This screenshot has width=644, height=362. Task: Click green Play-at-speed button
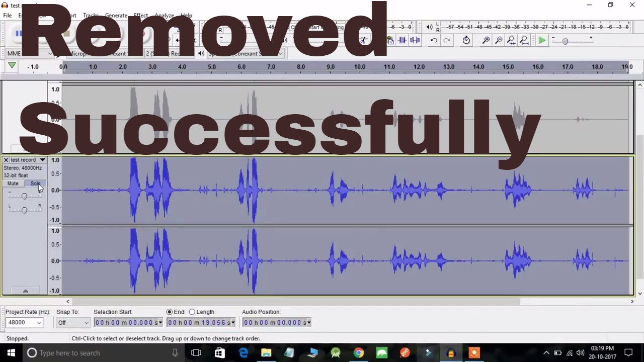[x=542, y=40]
